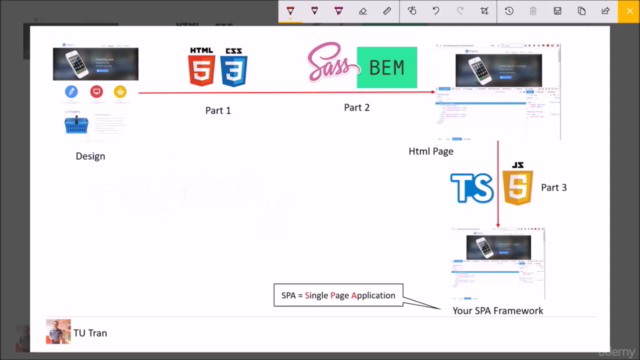Click the 'Html Page' caption
Viewport: 640px width, 360px height.
[x=431, y=151]
